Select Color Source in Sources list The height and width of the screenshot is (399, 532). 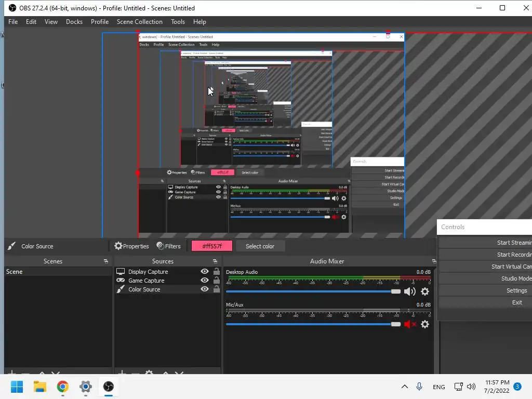[x=144, y=289]
